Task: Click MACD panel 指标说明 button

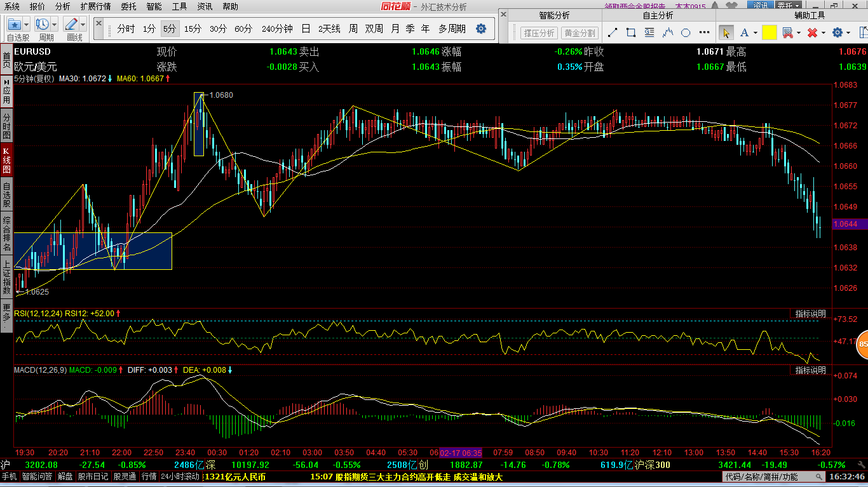Action: pos(810,370)
